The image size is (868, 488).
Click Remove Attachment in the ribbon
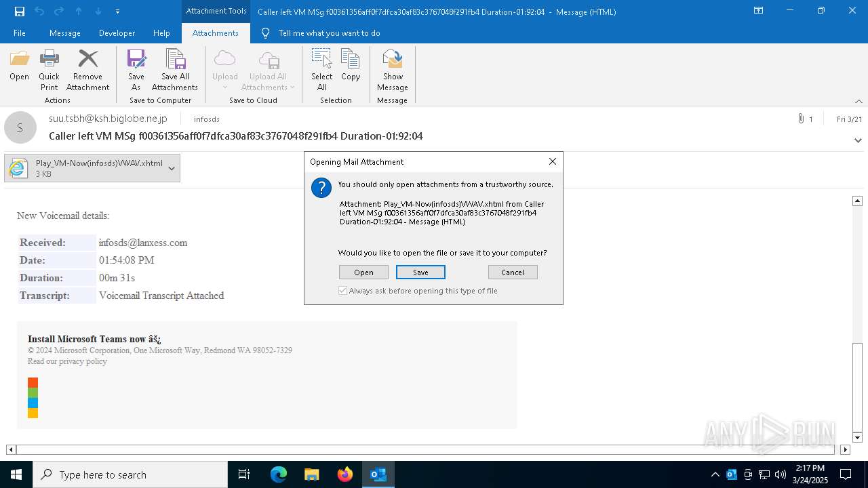point(87,71)
